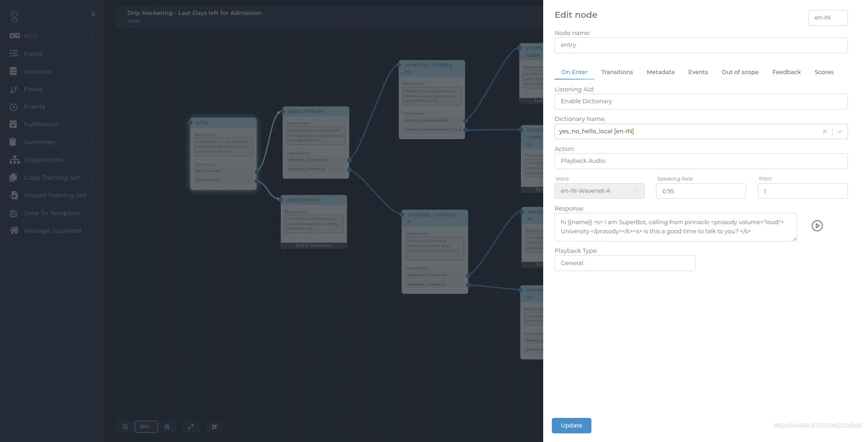Expand the NLU sidebar submenu
The height and width of the screenshot is (442, 868).
(92, 36)
